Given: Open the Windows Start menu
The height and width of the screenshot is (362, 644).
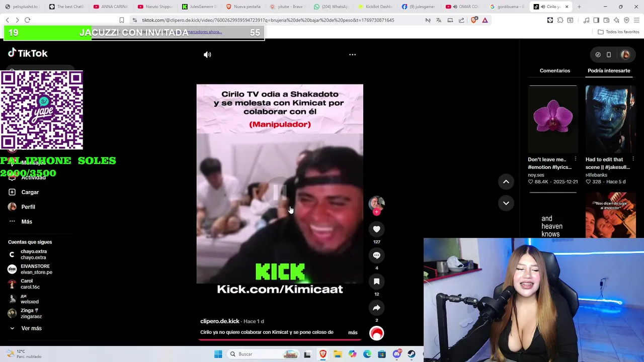Looking at the screenshot, I should point(218,354).
